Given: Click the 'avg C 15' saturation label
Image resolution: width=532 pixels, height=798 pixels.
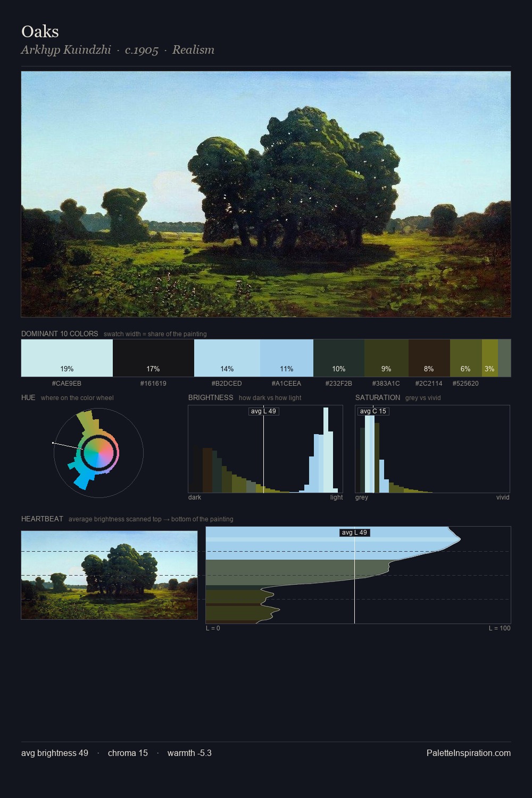Looking at the screenshot, I should (x=373, y=411).
